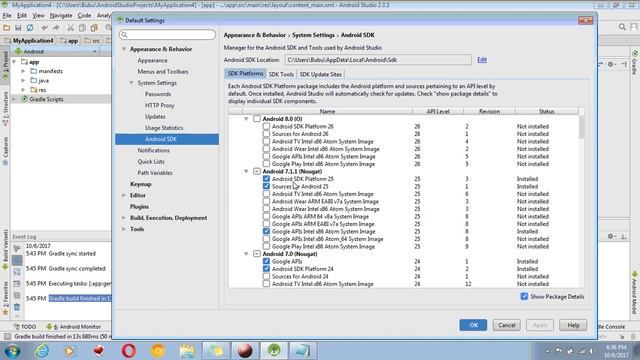
Task: Open the media player taskbar icon
Action: (69, 351)
